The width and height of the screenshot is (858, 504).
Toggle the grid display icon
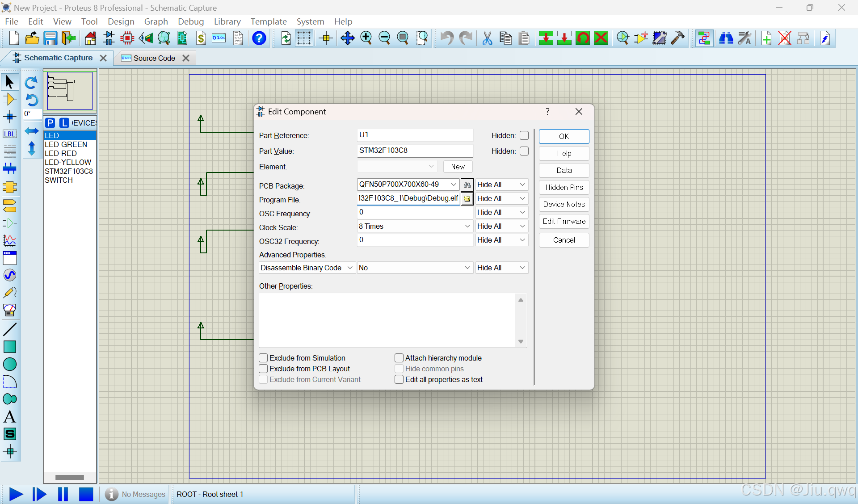[304, 38]
